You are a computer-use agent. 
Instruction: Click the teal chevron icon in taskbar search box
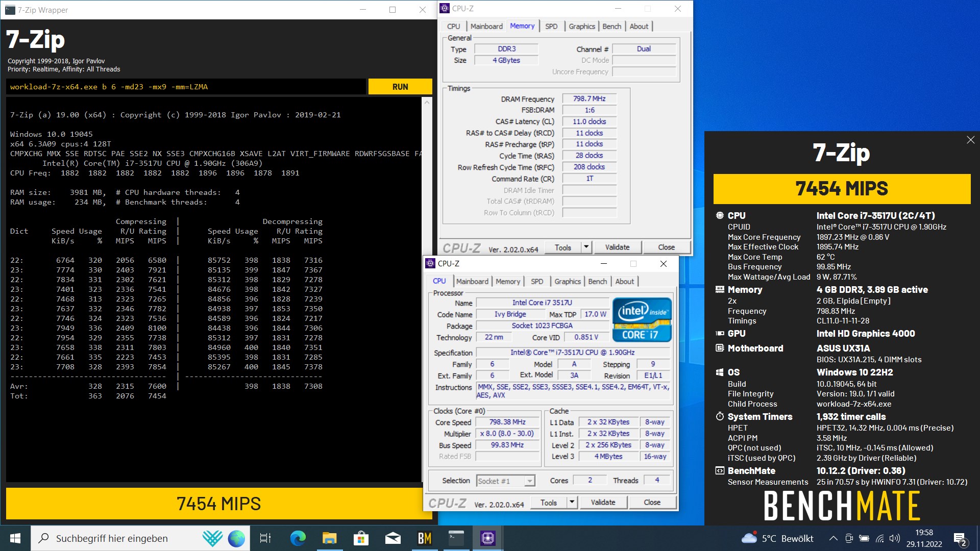pyautogui.click(x=212, y=538)
